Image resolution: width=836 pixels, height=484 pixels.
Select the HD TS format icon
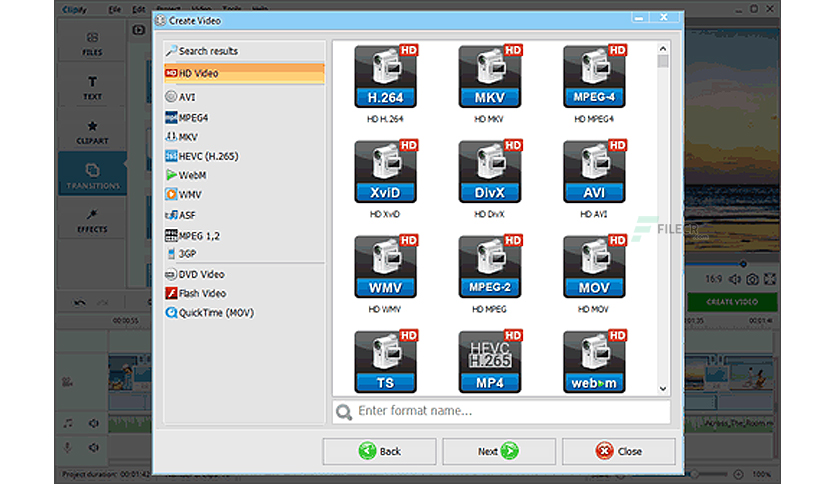[x=385, y=361]
